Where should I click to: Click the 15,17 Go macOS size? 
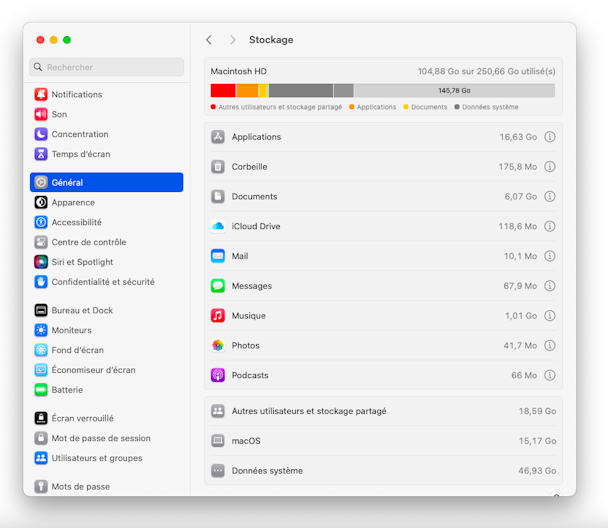(x=537, y=441)
